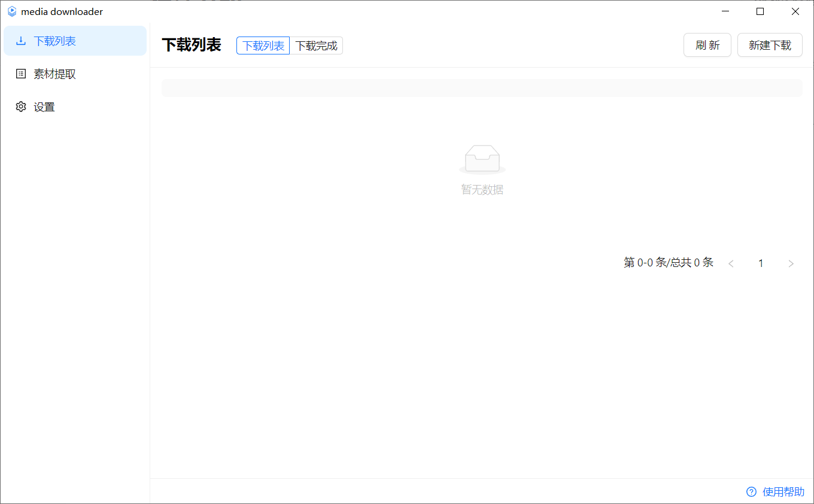Click the 下载列表 page heading

[192, 45]
